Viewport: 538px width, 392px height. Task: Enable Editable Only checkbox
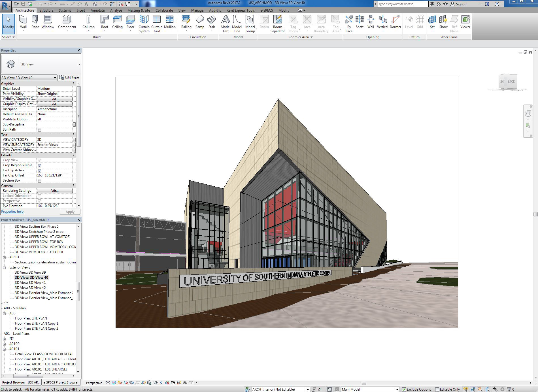click(437, 389)
